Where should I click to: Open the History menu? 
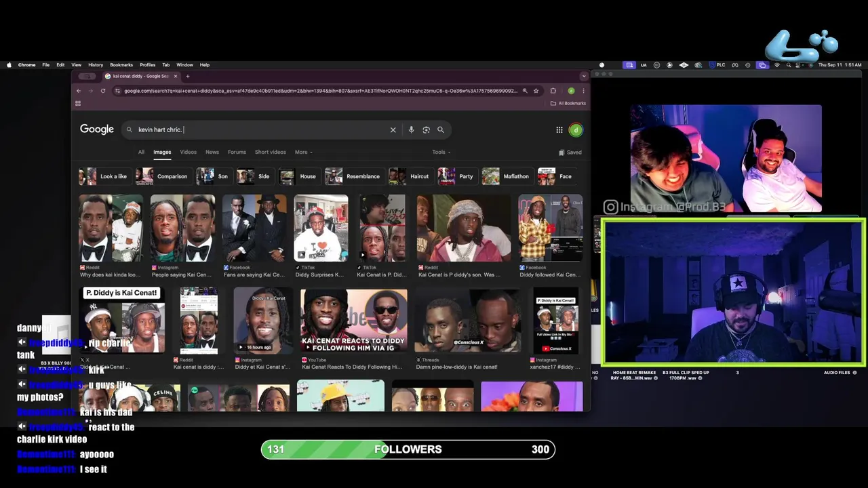(x=96, y=65)
